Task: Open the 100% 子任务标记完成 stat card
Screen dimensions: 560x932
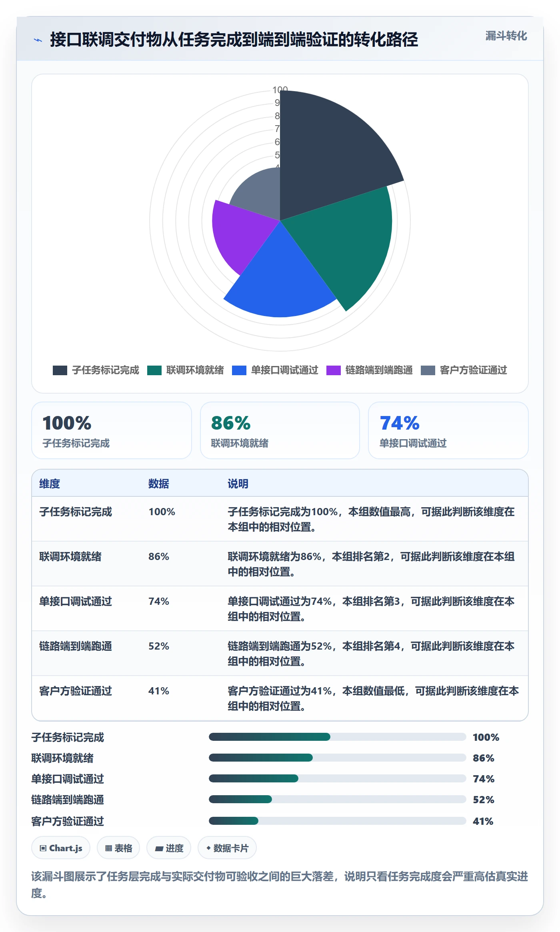Action: click(x=112, y=430)
